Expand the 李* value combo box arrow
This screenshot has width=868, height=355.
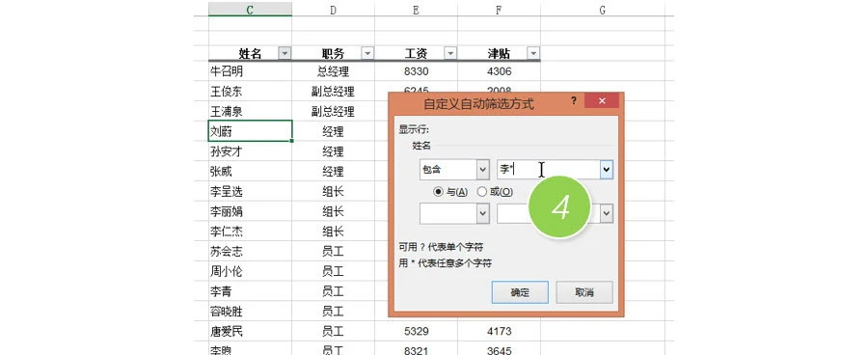tap(607, 170)
